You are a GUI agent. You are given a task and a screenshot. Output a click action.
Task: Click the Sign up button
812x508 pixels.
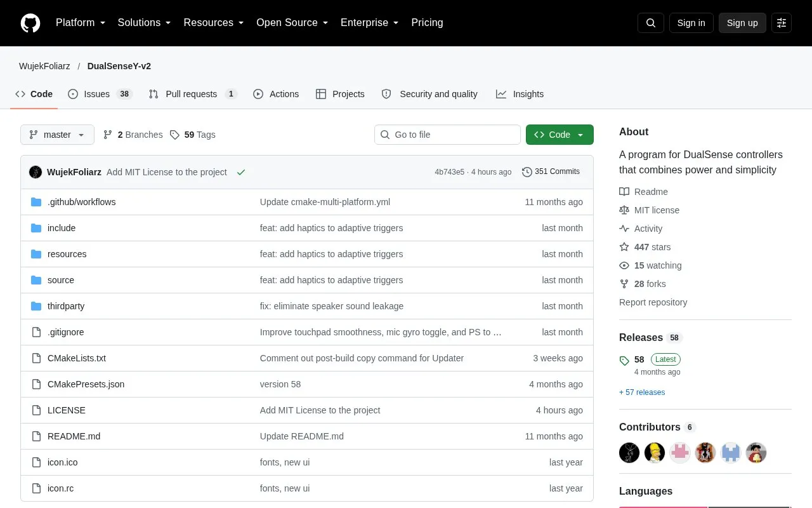coord(742,23)
